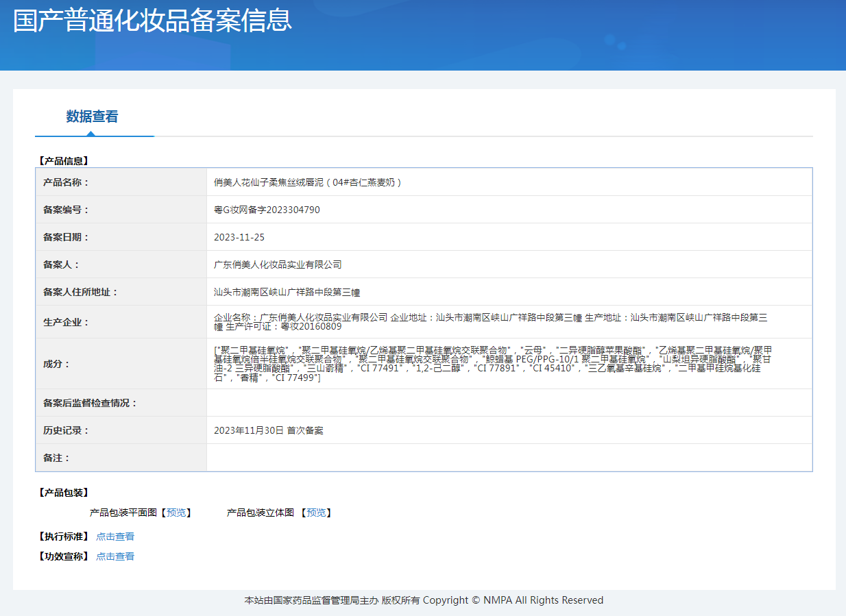Click the filing number 粤G妆网备字2023304790
The width and height of the screenshot is (846, 616).
[x=267, y=210]
